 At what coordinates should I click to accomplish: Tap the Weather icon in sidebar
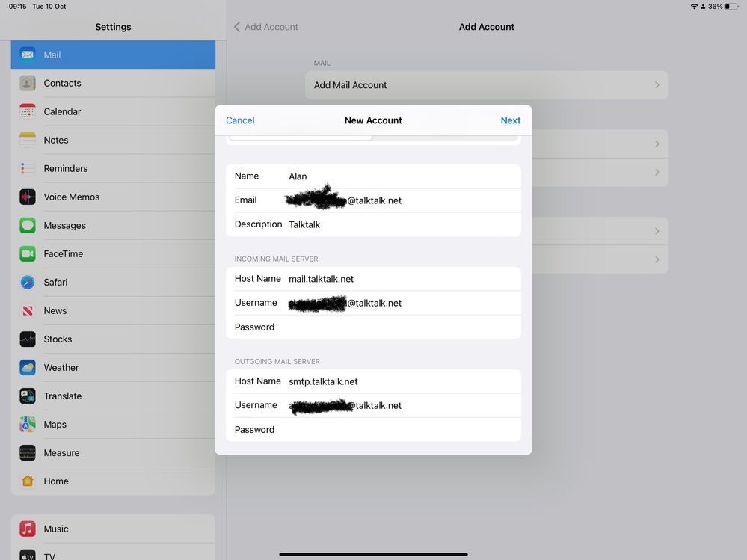click(x=28, y=368)
